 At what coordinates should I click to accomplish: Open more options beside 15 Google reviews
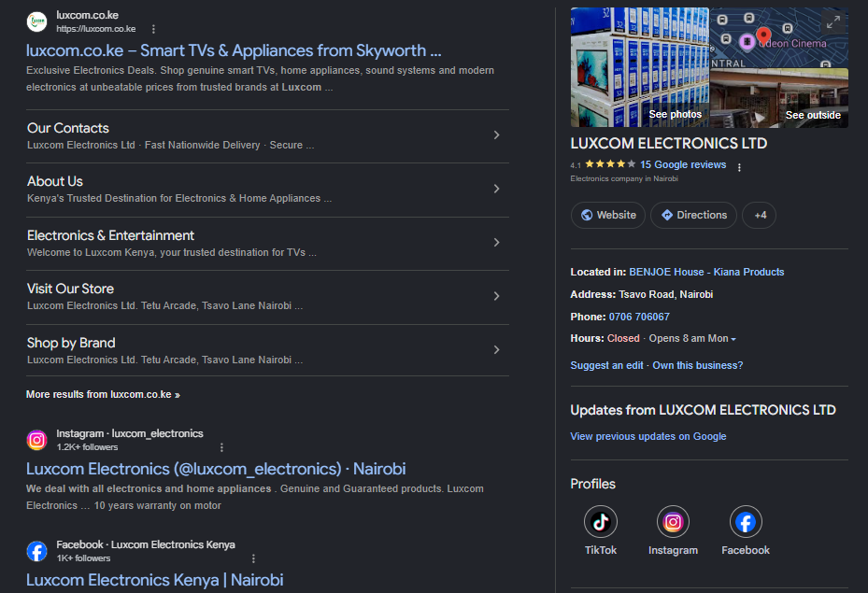coord(739,167)
